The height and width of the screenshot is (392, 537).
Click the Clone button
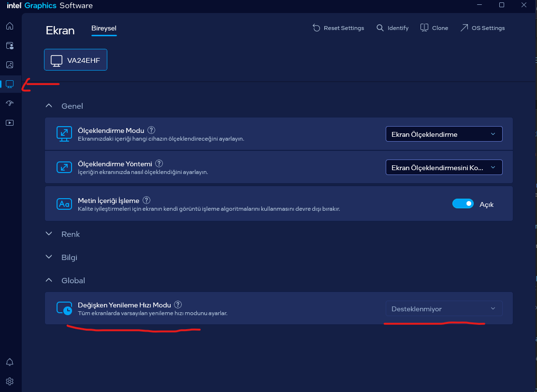[x=434, y=28]
